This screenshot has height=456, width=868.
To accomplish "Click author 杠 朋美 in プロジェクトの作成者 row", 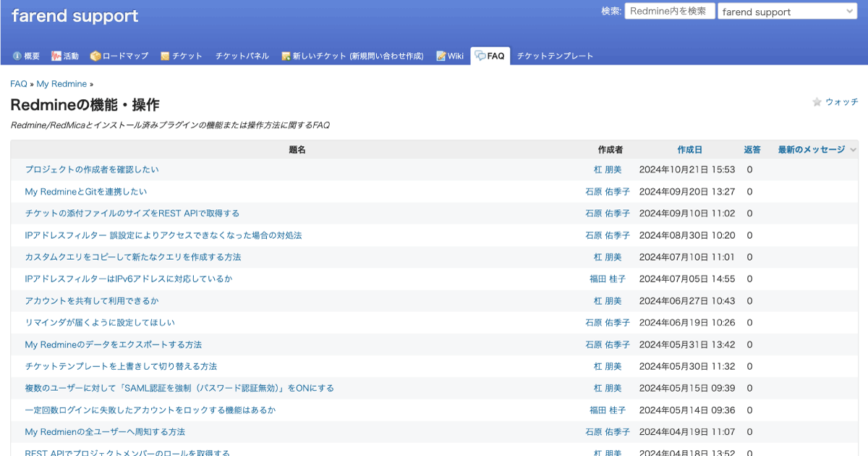I will [608, 169].
